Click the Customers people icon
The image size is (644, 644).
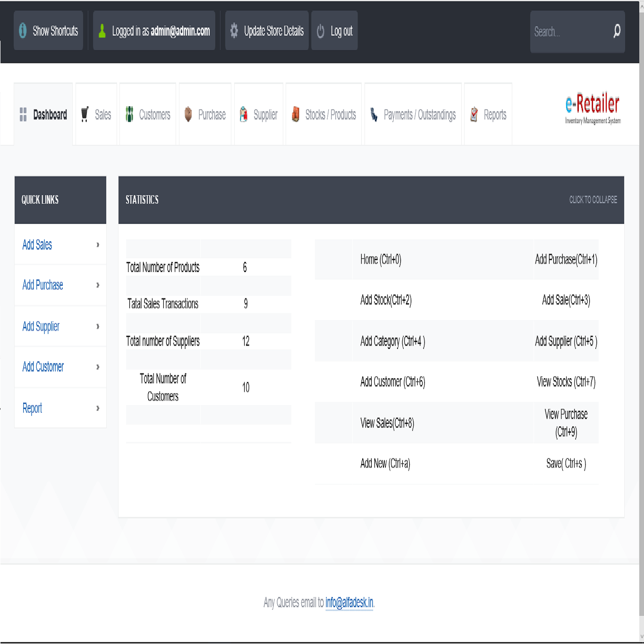click(x=129, y=115)
